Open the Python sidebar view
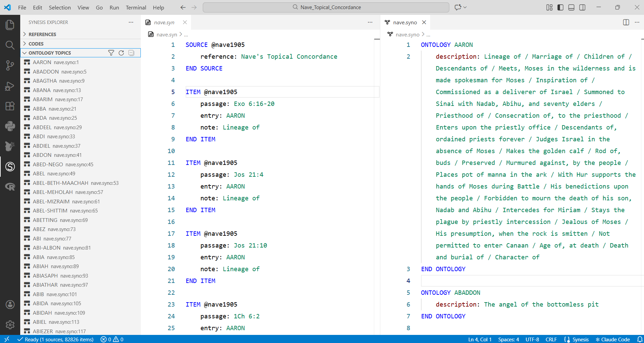The height and width of the screenshot is (343, 644). [x=10, y=126]
